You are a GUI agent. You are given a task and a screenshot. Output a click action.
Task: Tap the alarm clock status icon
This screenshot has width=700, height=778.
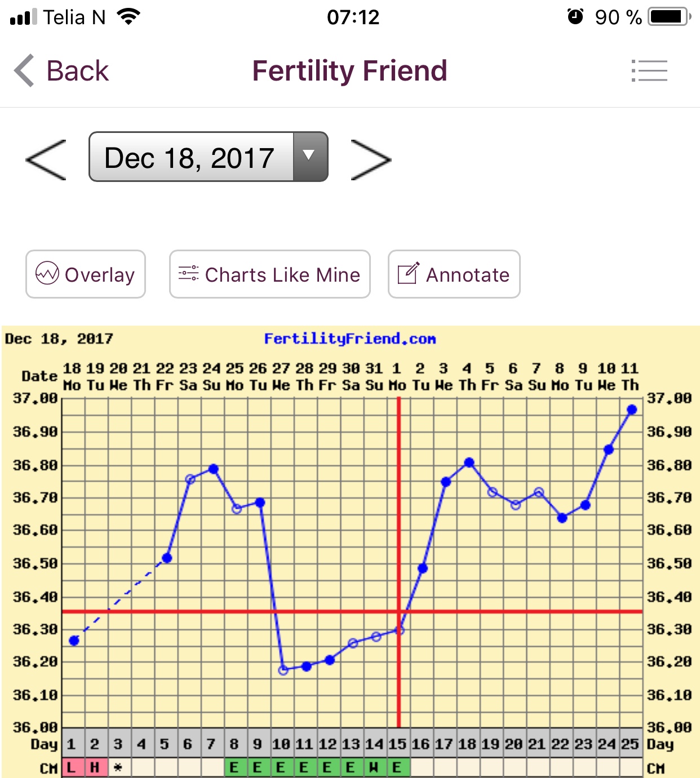[x=575, y=17]
